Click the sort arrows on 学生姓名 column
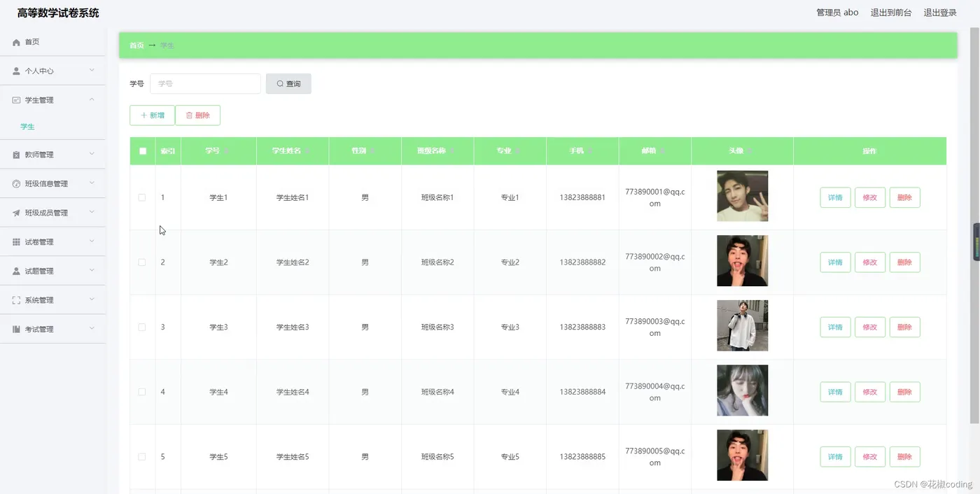 pyautogui.click(x=307, y=151)
